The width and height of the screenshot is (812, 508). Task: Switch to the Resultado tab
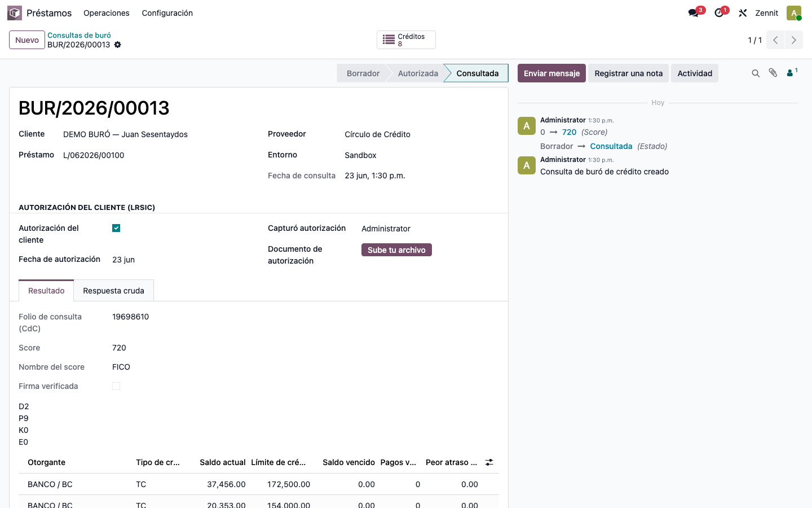[46, 291]
